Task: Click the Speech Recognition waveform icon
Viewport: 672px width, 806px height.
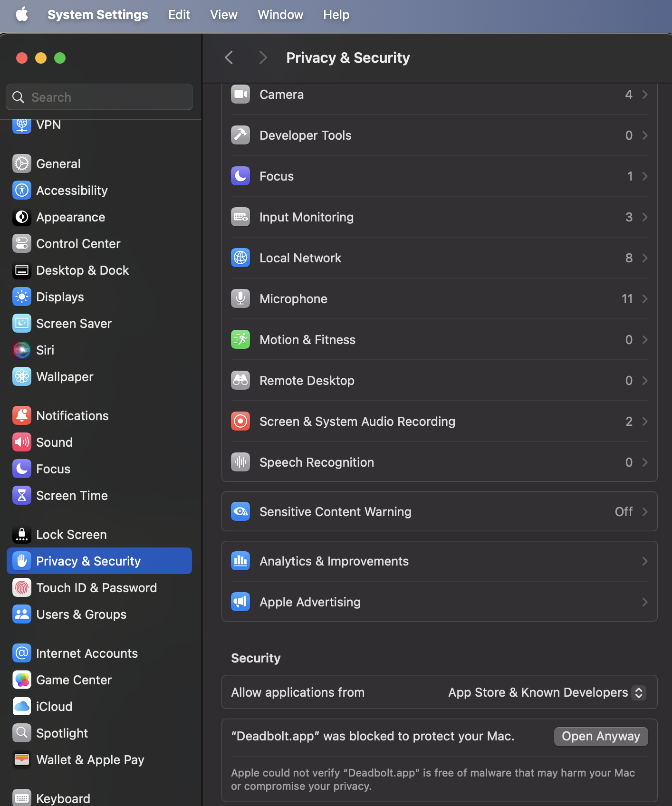Action: (x=240, y=462)
